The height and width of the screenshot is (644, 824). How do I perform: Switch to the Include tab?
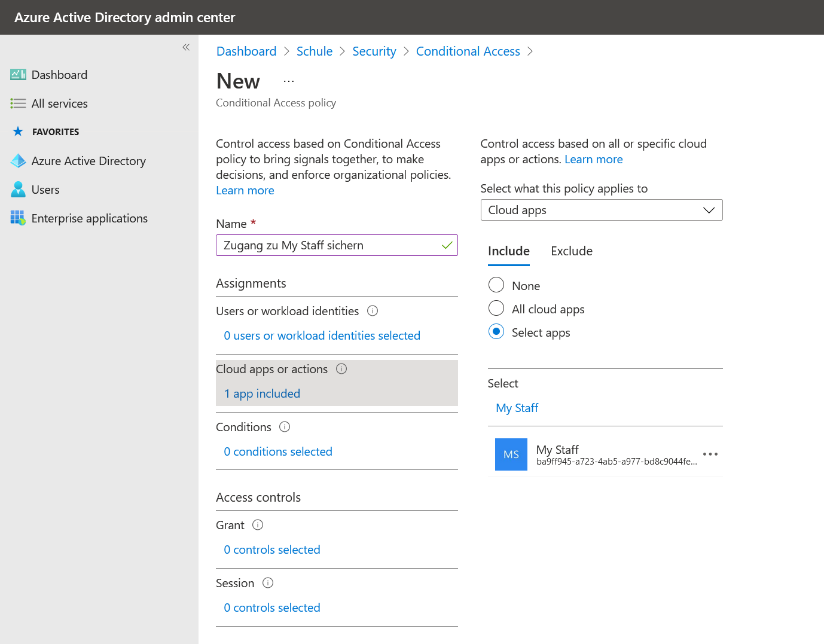point(508,251)
